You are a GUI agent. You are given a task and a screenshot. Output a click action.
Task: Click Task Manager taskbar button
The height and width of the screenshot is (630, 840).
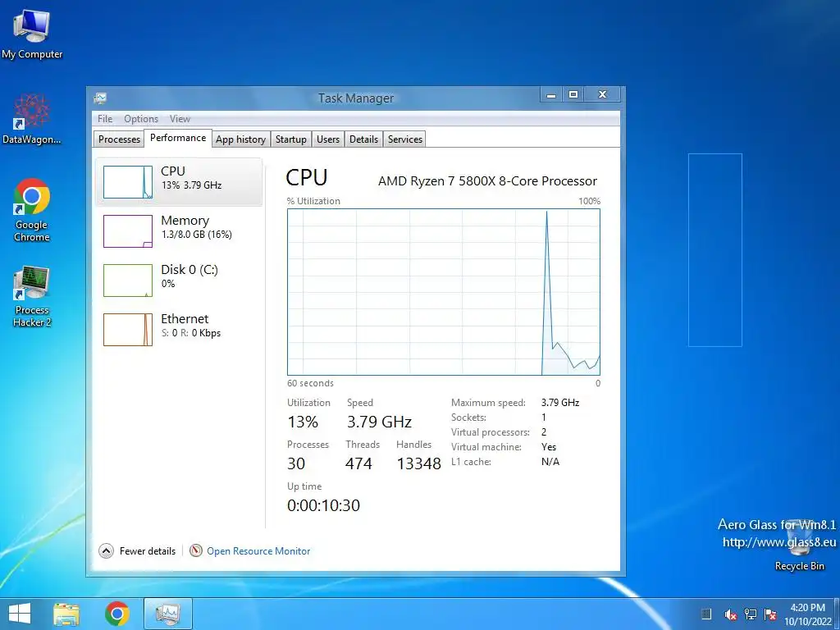coord(167,614)
